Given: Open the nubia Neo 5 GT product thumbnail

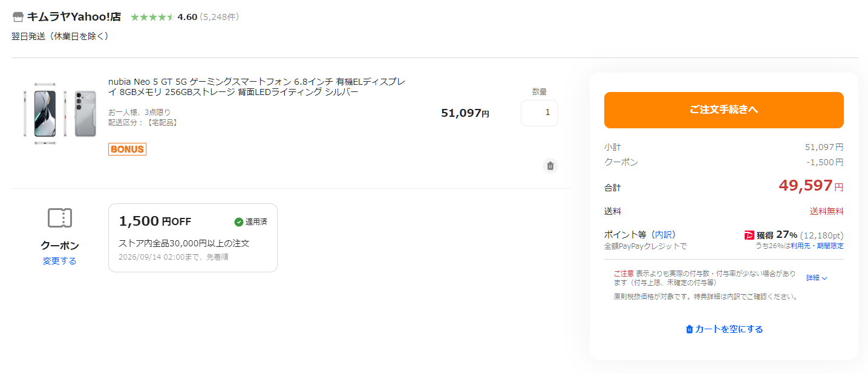Looking at the screenshot, I should click(x=60, y=113).
